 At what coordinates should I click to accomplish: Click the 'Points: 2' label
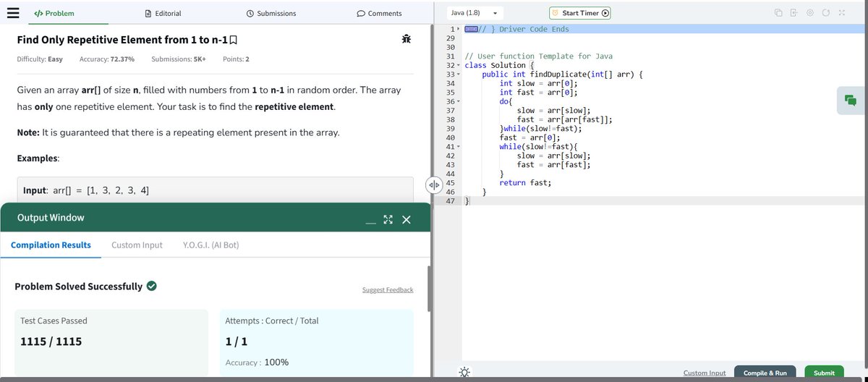(x=237, y=59)
